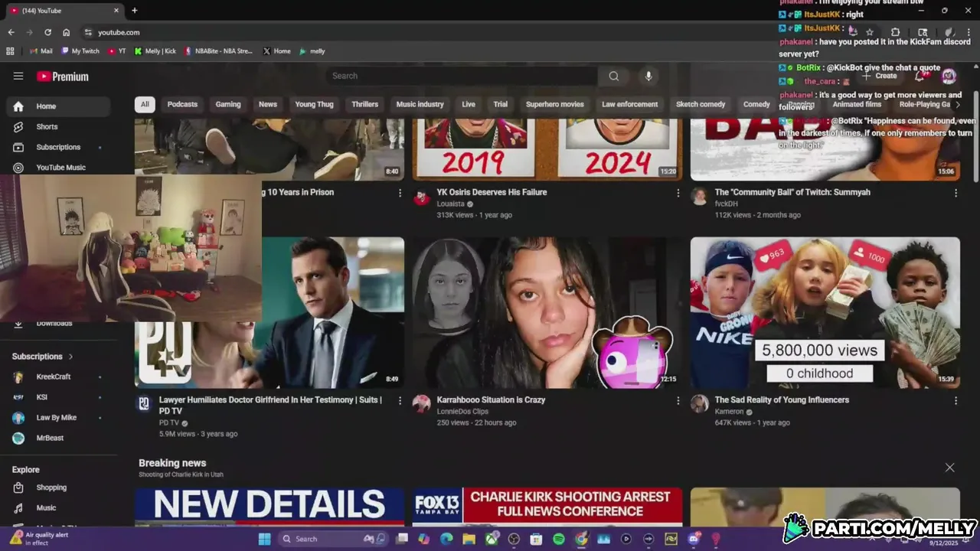This screenshot has height=551, width=980.
Task: Open the Melly | Kick bookmark
Action: coord(155,51)
